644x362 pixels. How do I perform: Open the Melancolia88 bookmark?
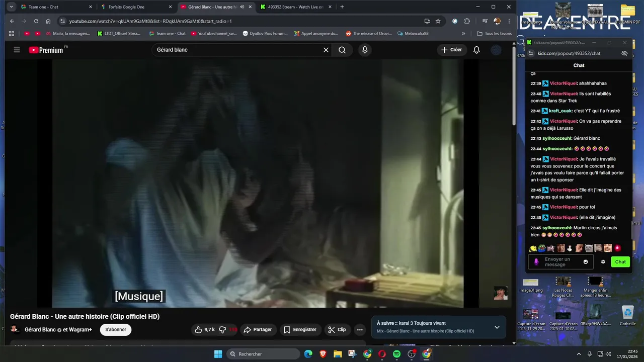pyautogui.click(x=413, y=34)
